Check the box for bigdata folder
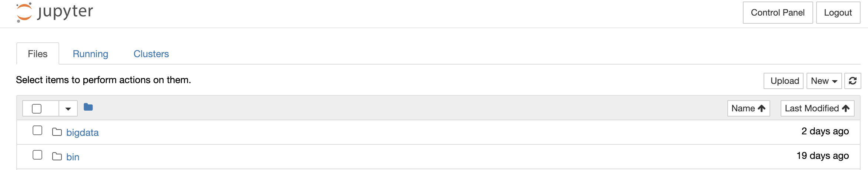The width and height of the screenshot is (868, 170). (x=37, y=131)
